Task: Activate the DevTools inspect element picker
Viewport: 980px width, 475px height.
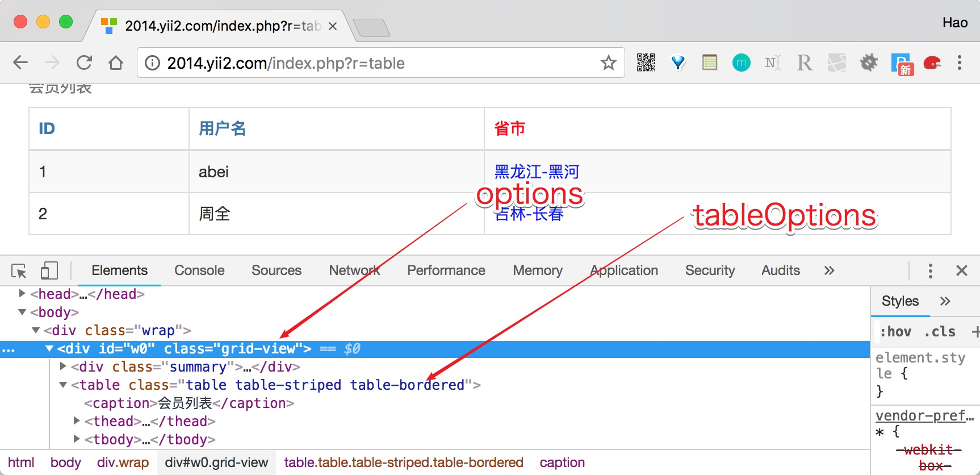Action: tap(19, 271)
